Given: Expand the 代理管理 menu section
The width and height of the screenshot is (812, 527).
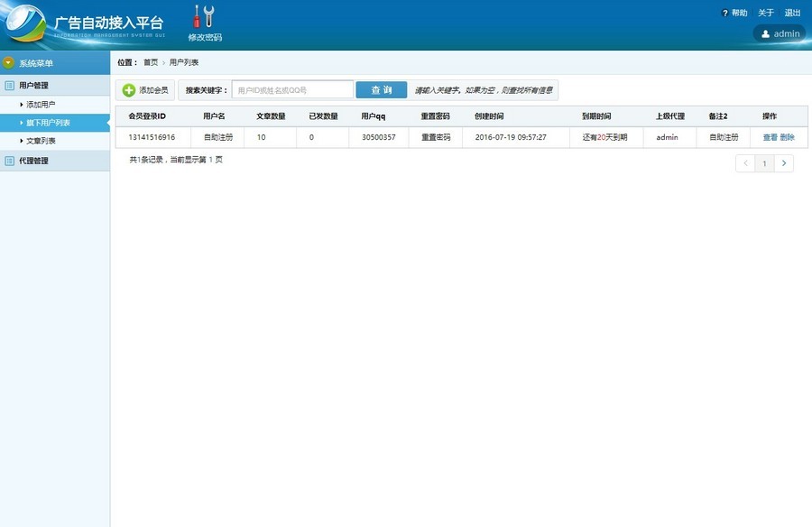Looking at the screenshot, I should point(55,161).
